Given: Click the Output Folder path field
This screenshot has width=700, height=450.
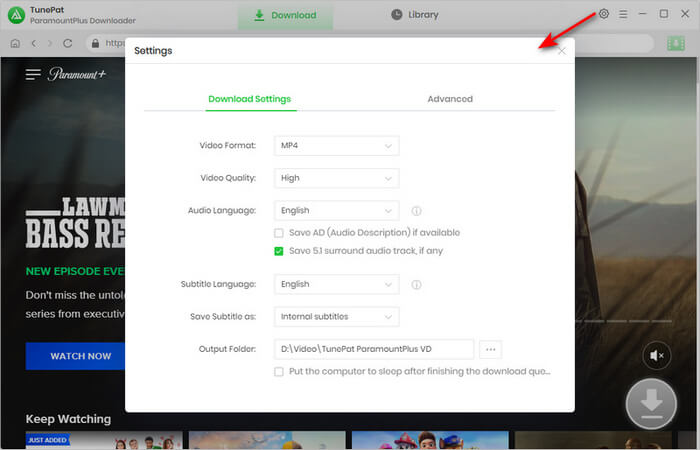Looking at the screenshot, I should (374, 349).
